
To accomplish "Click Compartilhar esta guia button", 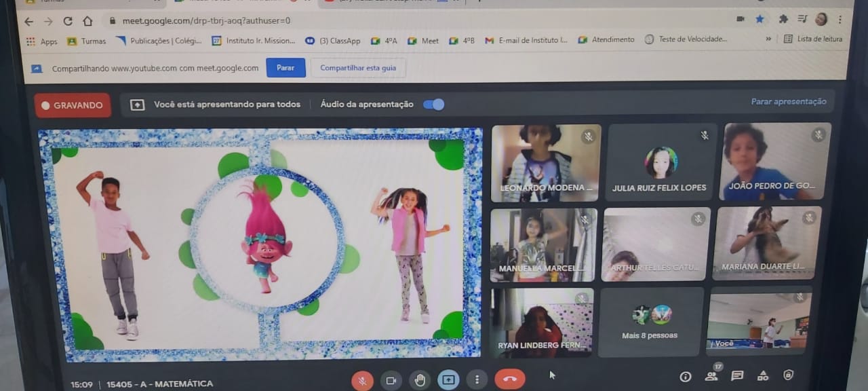I will tap(358, 68).
